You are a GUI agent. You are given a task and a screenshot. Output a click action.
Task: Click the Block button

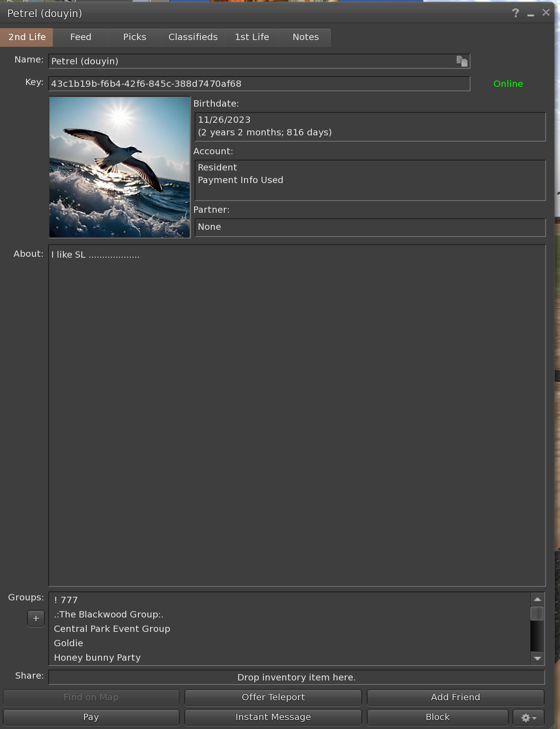click(x=437, y=717)
